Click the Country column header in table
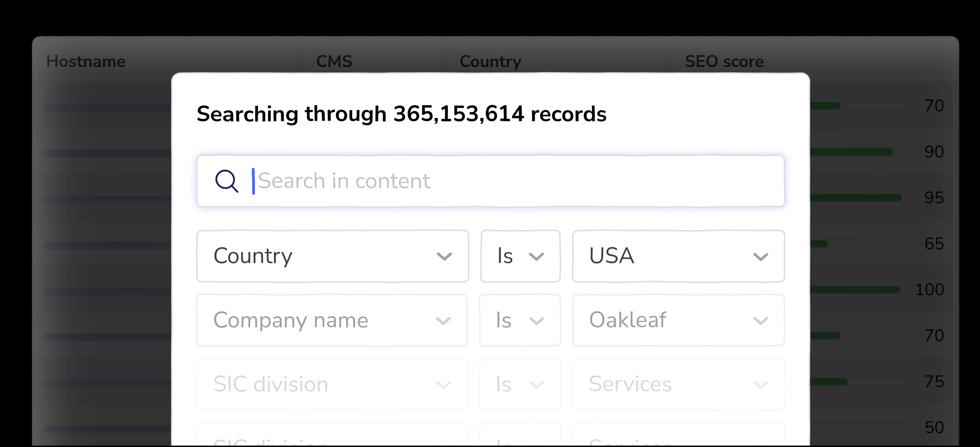 click(x=490, y=61)
